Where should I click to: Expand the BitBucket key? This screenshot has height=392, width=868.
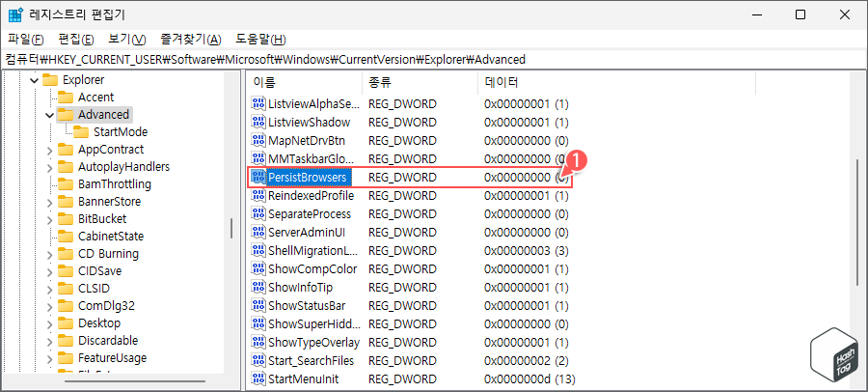pyautogui.click(x=50, y=219)
